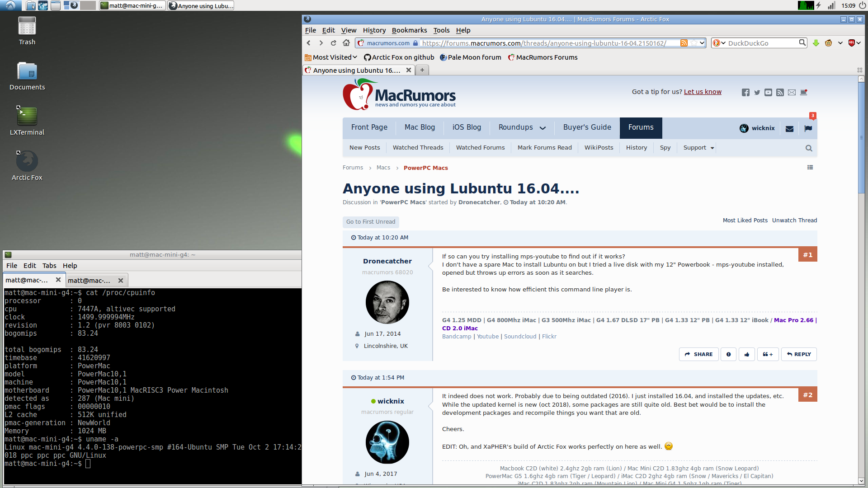
Task: Launch the web browser panel shortcut
Action: 43,5
